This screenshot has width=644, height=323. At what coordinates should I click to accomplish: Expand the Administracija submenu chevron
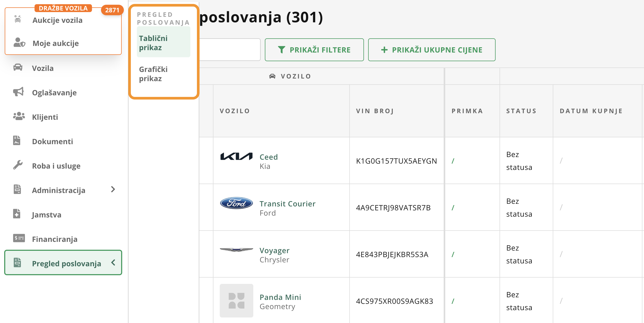coord(113,190)
